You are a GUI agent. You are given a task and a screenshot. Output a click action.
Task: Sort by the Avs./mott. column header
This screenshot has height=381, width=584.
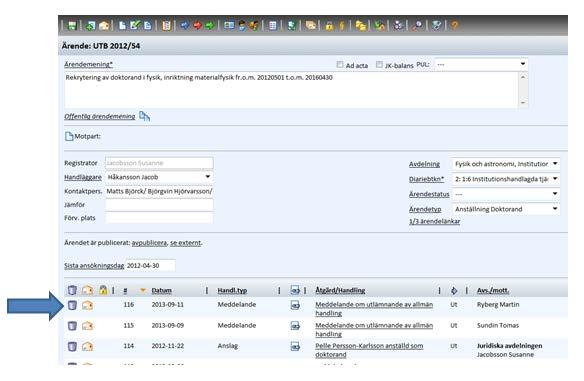493,290
